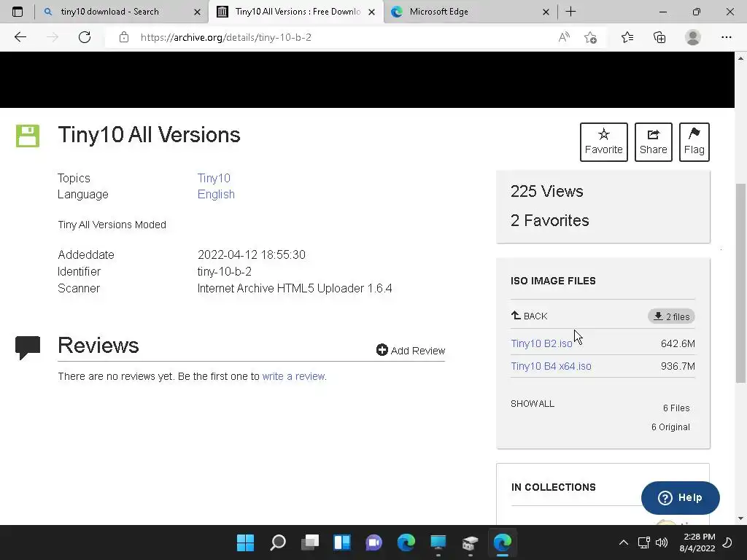The height and width of the screenshot is (560, 747).
Task: Click scrollbar down arrow
Action: [740, 518]
